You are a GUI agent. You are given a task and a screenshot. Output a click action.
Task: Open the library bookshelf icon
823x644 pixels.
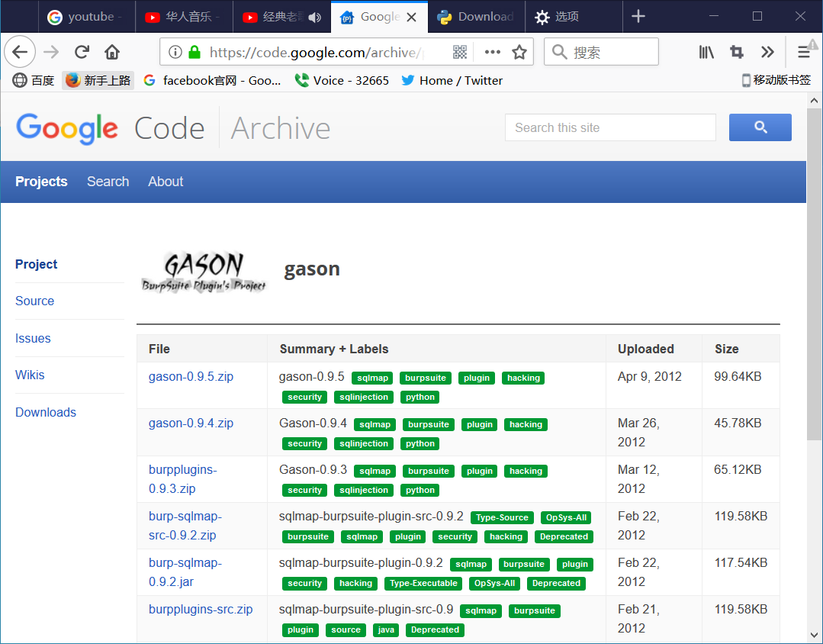706,52
